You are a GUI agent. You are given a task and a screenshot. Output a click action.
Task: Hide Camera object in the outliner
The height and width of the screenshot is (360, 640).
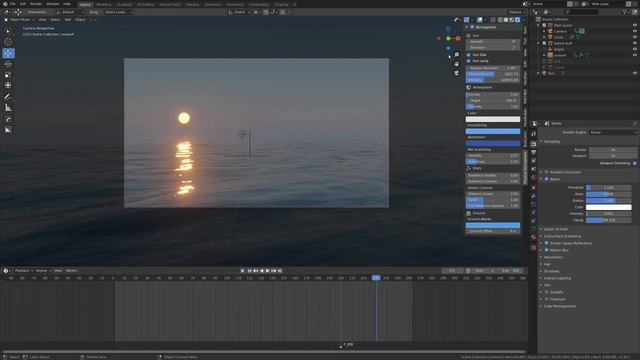635,31
